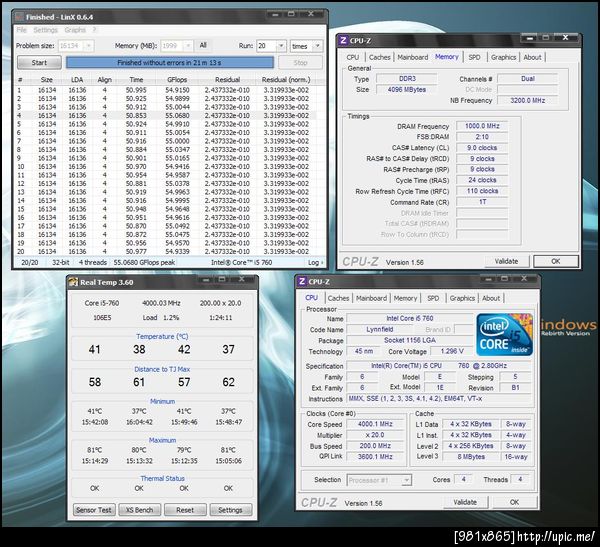
Task: Open About tab in CPU-Z CPU window
Action: (491, 298)
